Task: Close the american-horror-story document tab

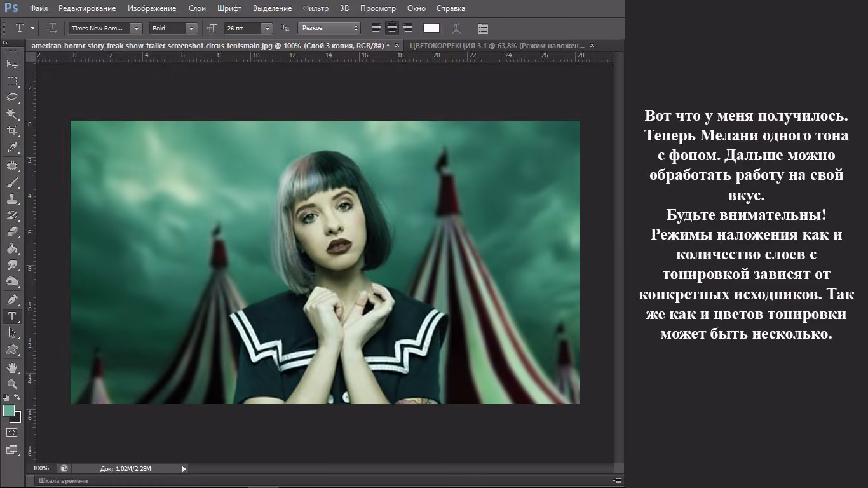Action: pos(397,46)
